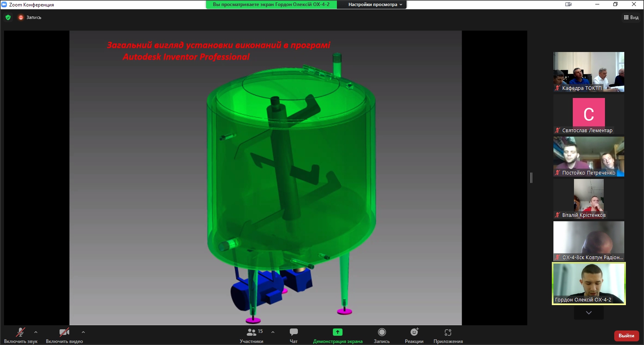Open Настройки просмотра view options dropdown
644x345 pixels.
coord(375,4)
